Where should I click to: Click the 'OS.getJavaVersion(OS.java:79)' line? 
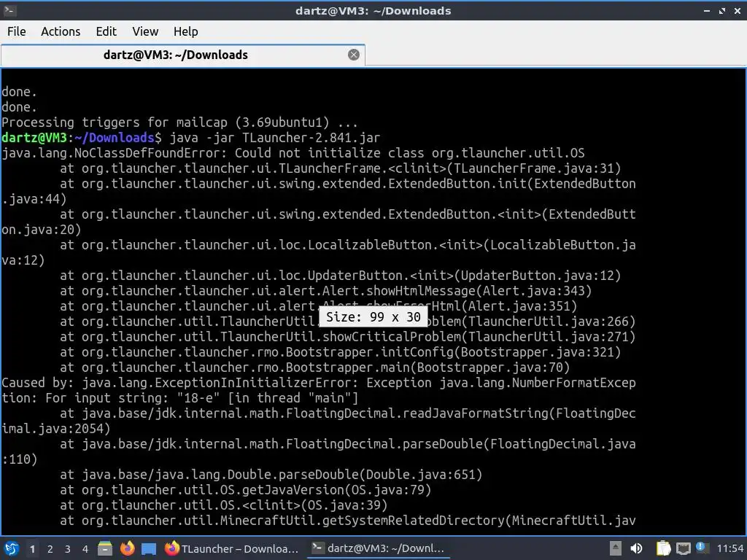point(245,490)
